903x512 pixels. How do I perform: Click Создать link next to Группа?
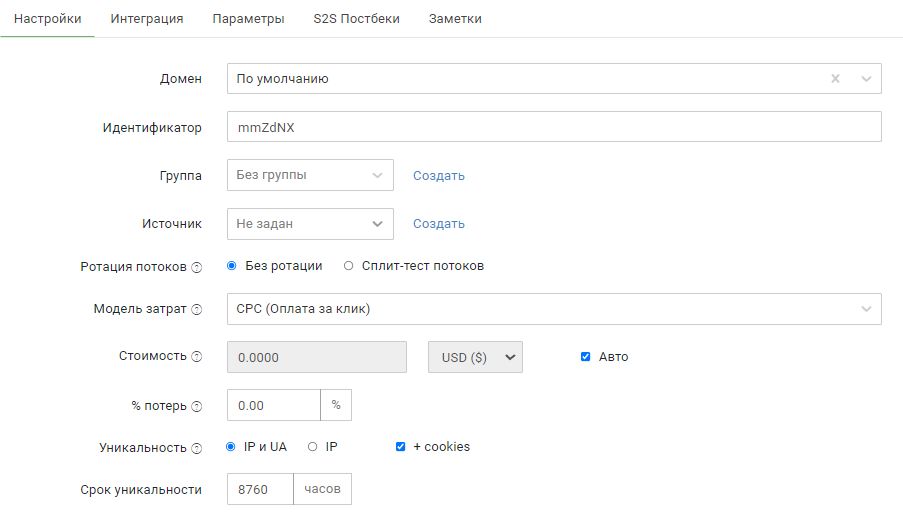(439, 176)
